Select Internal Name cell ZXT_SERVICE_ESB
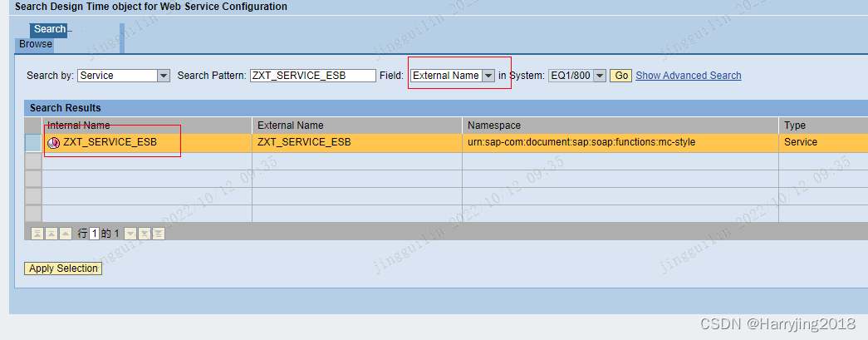The width and height of the screenshot is (868, 340). coord(147,143)
